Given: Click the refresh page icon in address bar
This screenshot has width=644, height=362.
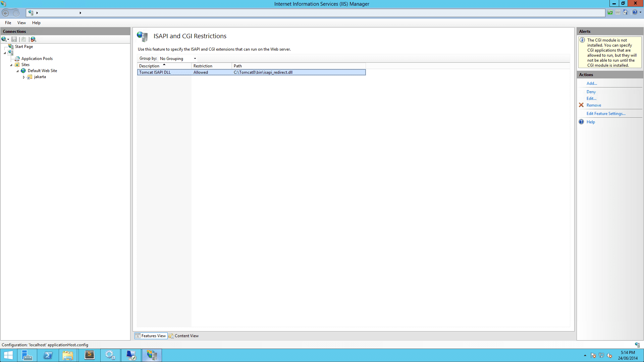Looking at the screenshot, I should click(610, 12).
